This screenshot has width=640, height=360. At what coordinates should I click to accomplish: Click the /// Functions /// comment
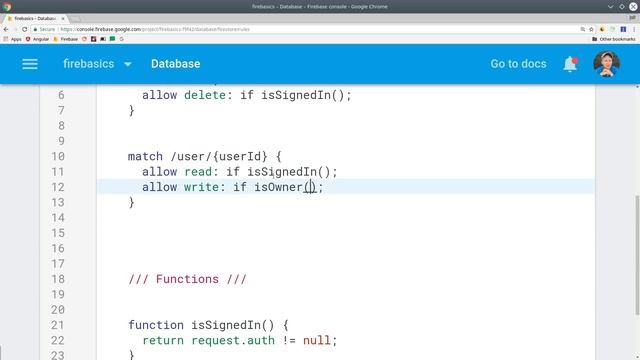[x=187, y=279]
